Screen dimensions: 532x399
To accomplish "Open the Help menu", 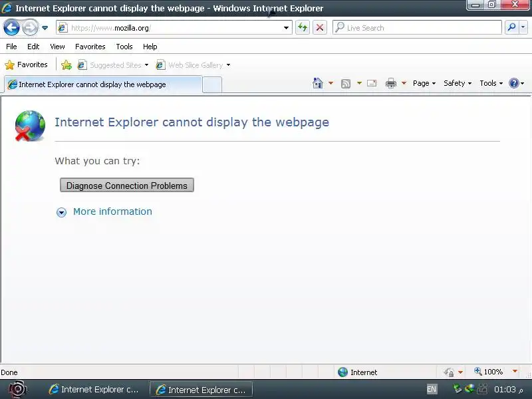I will pyautogui.click(x=150, y=47).
